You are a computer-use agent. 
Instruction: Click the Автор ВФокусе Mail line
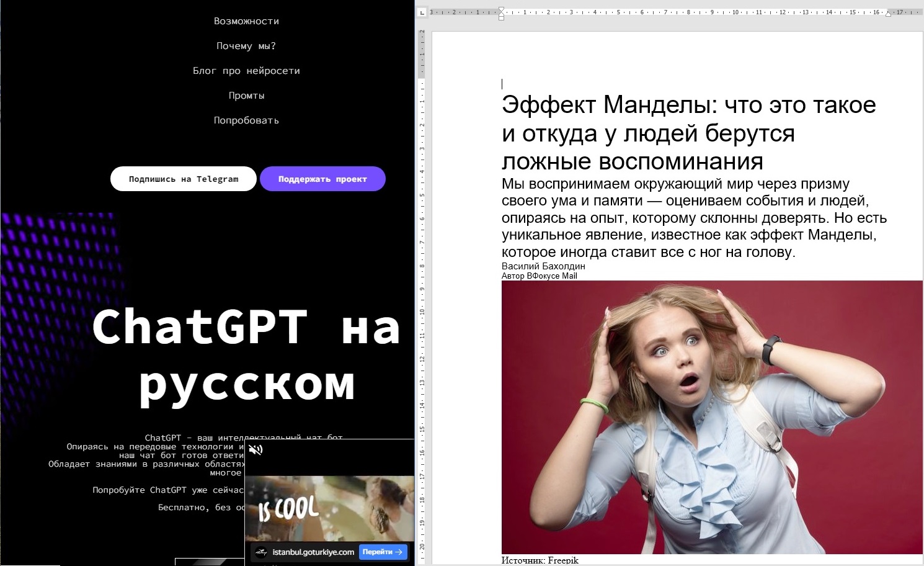pyautogui.click(x=540, y=276)
